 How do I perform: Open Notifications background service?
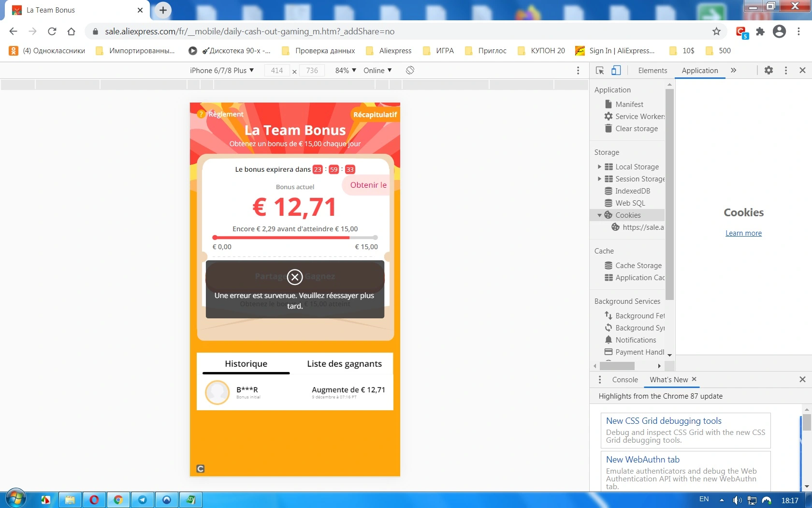[x=630, y=340]
